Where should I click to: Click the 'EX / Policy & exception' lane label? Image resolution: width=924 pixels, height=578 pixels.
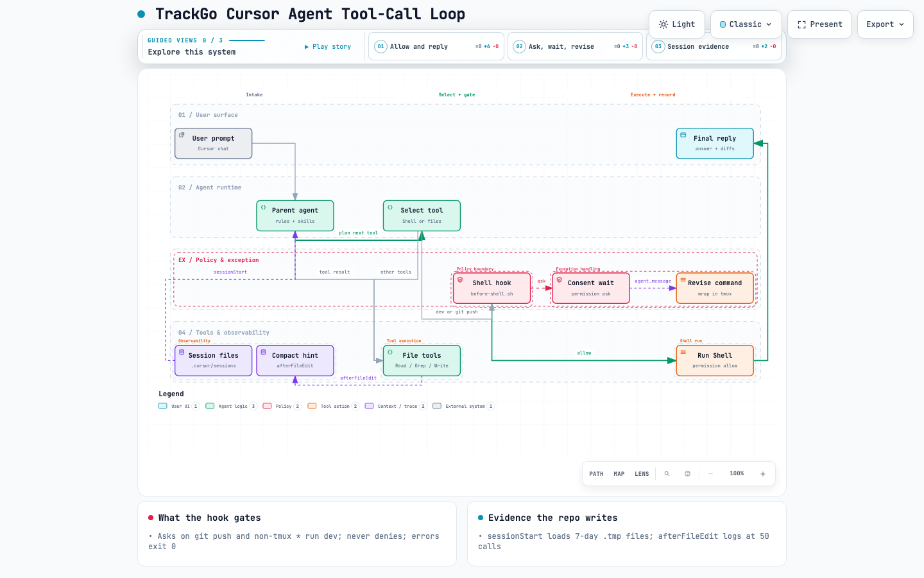[x=219, y=260]
